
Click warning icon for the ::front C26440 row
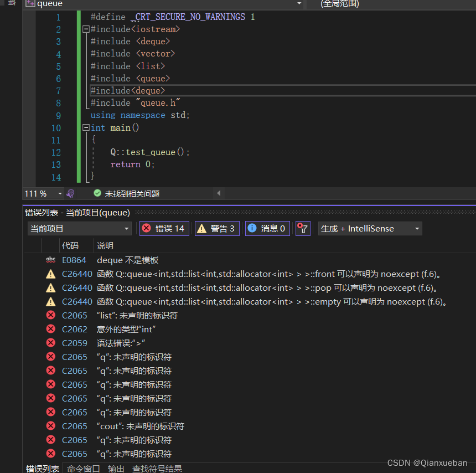click(x=51, y=274)
